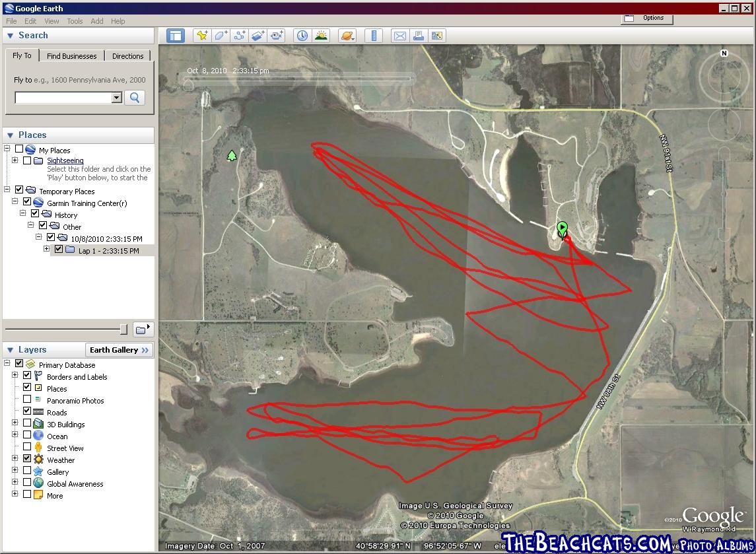Collapse the Places panel triangle
Screen dimensions: 756x554
point(10,135)
